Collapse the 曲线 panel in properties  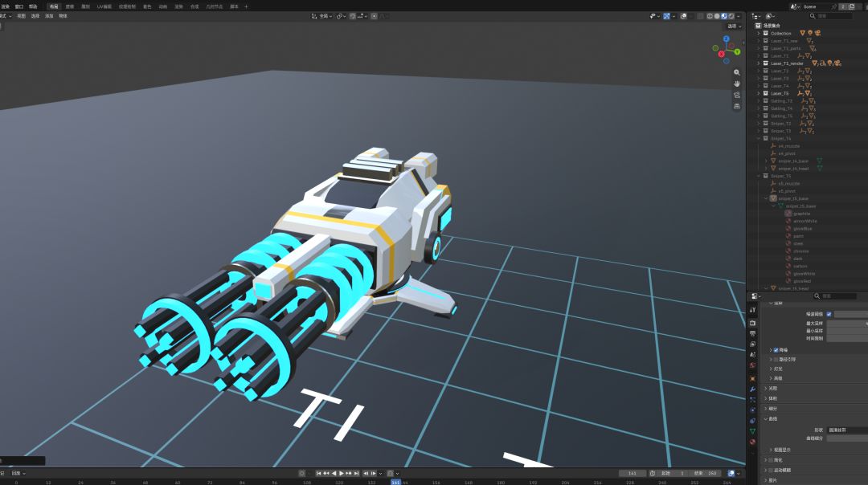pyautogui.click(x=766, y=418)
